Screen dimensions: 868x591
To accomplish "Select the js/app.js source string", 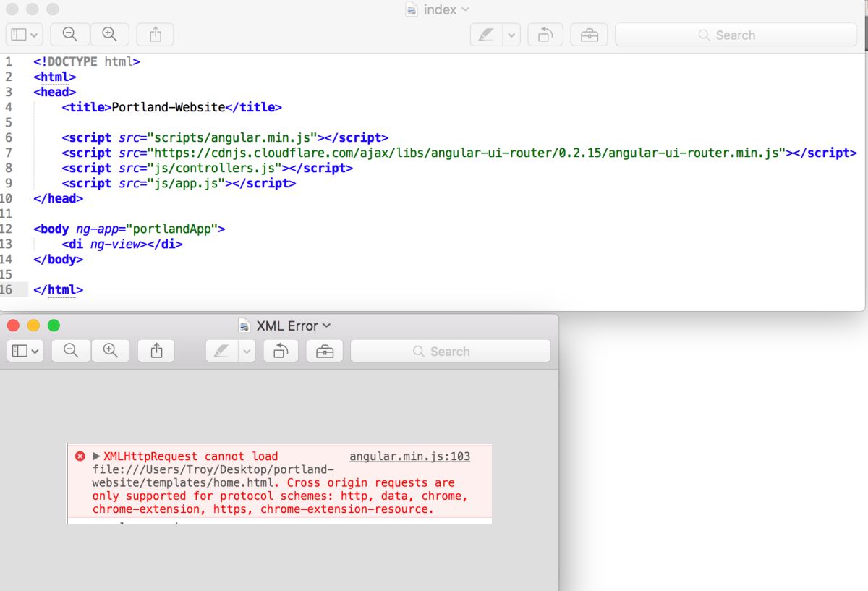I will click(187, 183).
